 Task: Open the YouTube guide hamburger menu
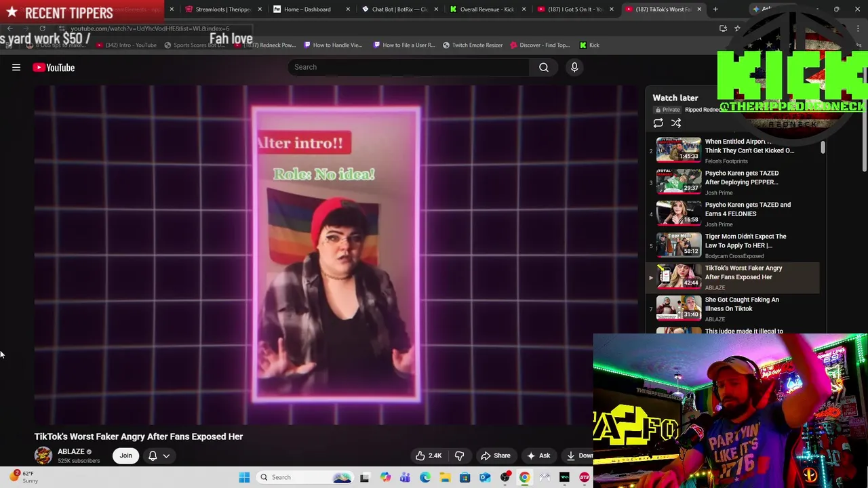click(x=16, y=68)
